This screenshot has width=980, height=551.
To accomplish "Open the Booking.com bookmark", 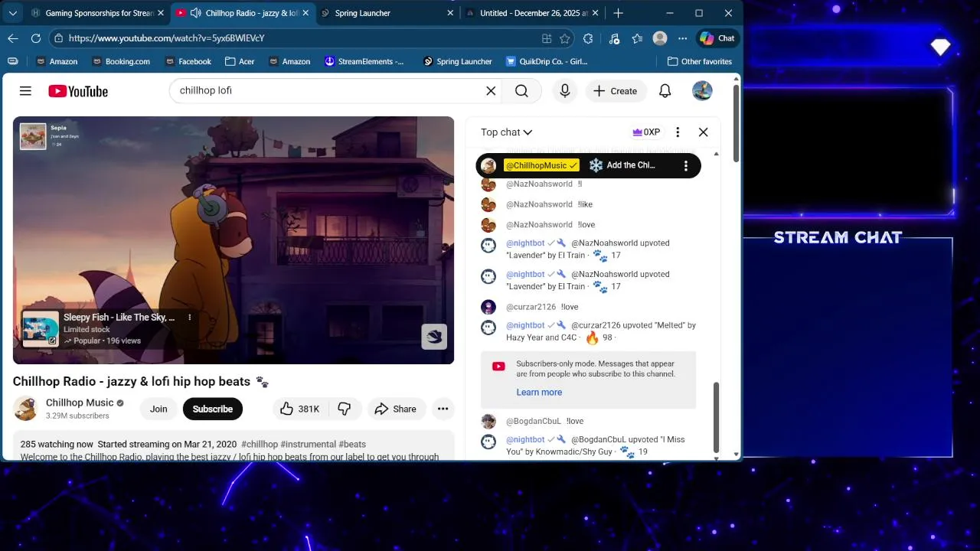I will 120,61.
